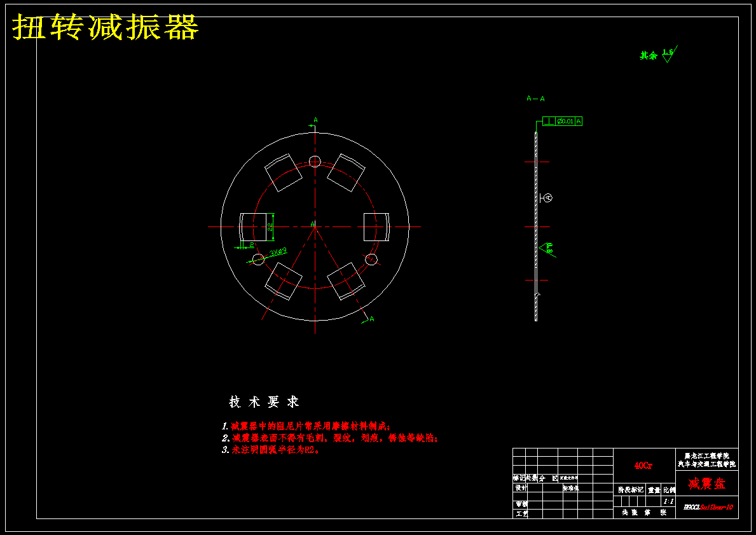Select the right-side rectangular spring window
Image resolution: width=756 pixels, height=535 pixels.
point(376,226)
